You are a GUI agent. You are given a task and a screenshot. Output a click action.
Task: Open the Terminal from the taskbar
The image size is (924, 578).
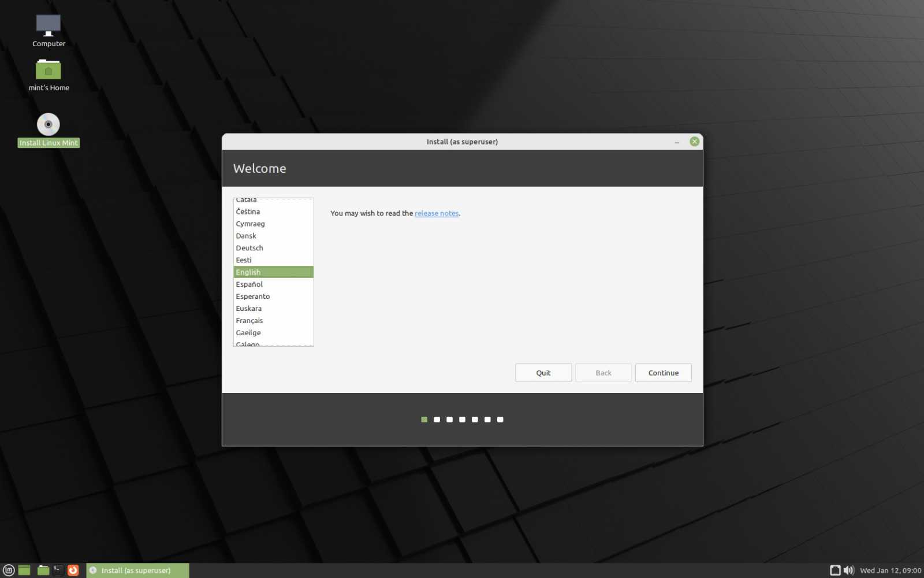pyautogui.click(x=58, y=570)
